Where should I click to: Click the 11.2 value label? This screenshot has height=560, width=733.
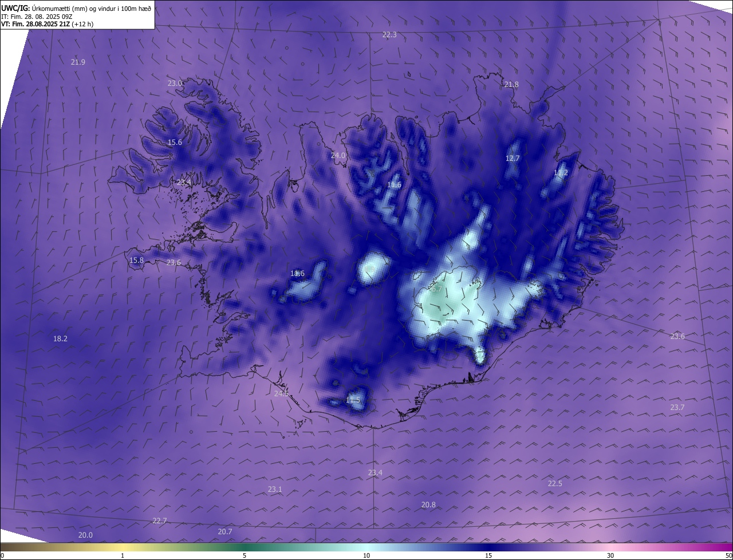tap(561, 173)
